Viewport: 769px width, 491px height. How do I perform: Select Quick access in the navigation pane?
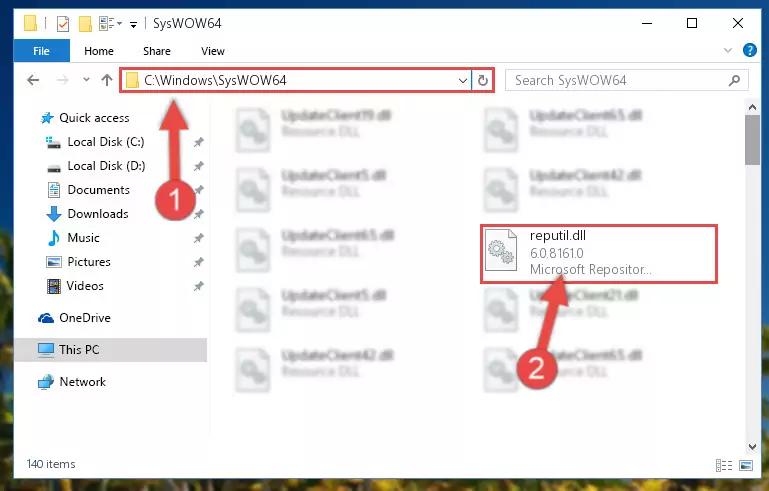[94, 118]
